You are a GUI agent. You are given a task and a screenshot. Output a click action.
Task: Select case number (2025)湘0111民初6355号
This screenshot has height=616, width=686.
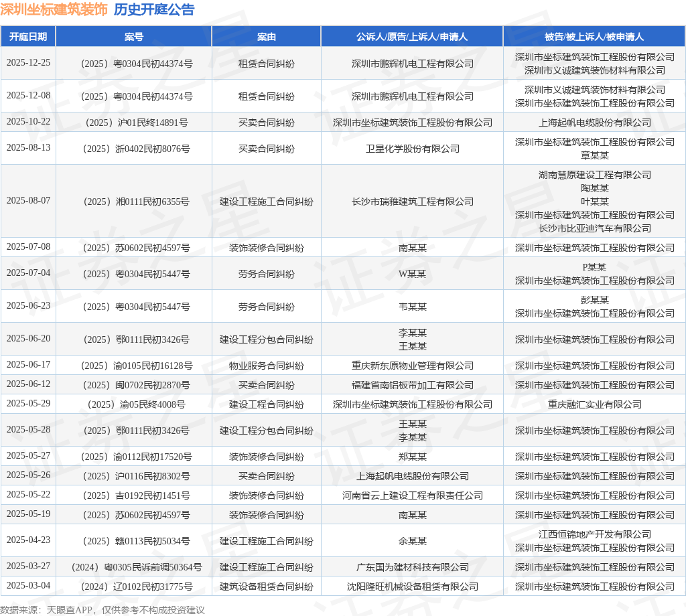click(x=137, y=202)
